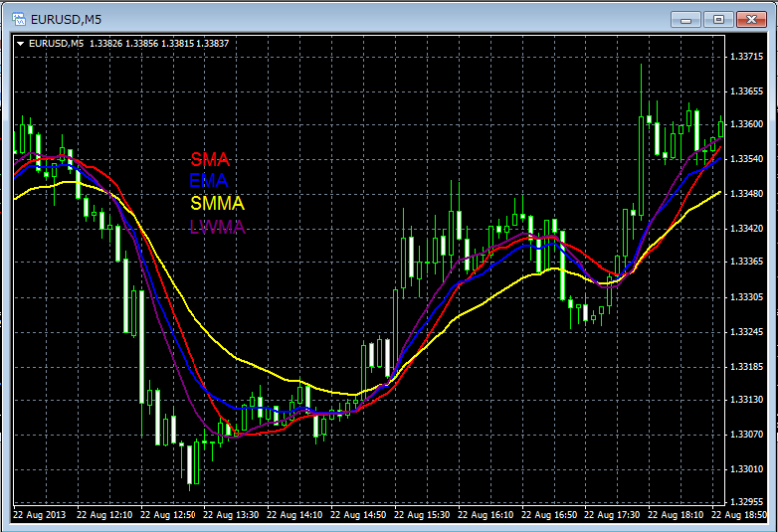Maximize the EURUSD,M5 chart window
Image resolution: width=778 pixels, height=532 pixels.
(718, 18)
